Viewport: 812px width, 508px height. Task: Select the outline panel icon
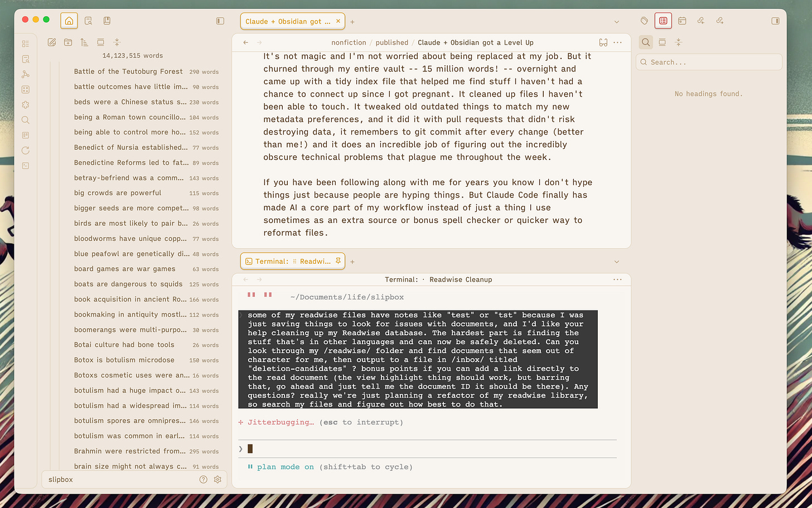663,21
